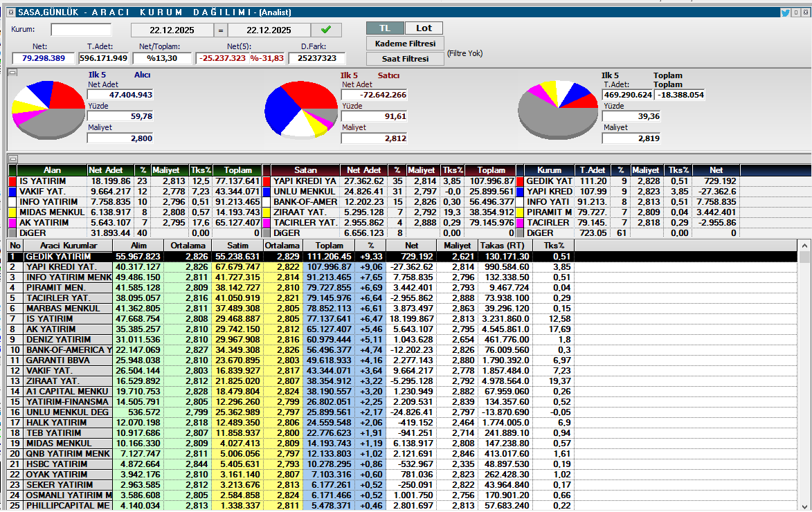Open Kademe Filtresi
Screen dimensions: 812x512
[x=405, y=44]
